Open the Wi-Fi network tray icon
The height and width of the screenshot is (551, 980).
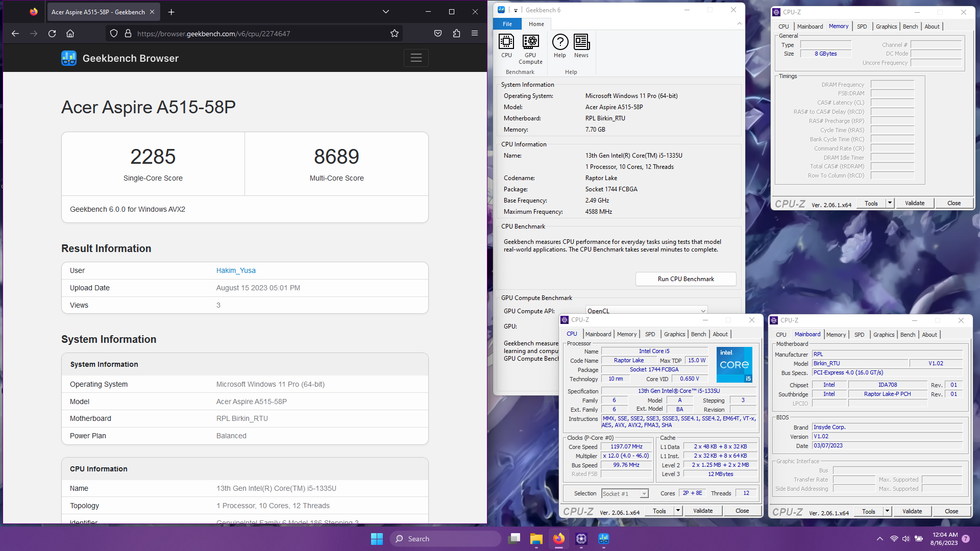click(x=894, y=539)
